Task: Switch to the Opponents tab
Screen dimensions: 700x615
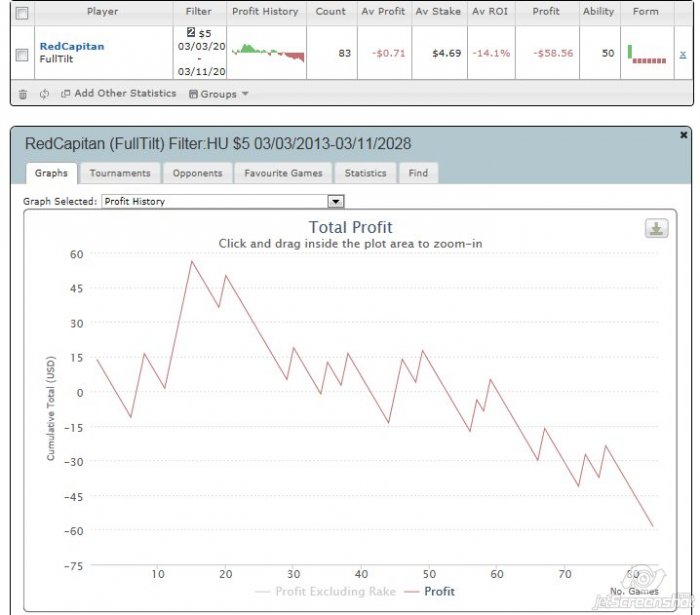Action: (197, 173)
